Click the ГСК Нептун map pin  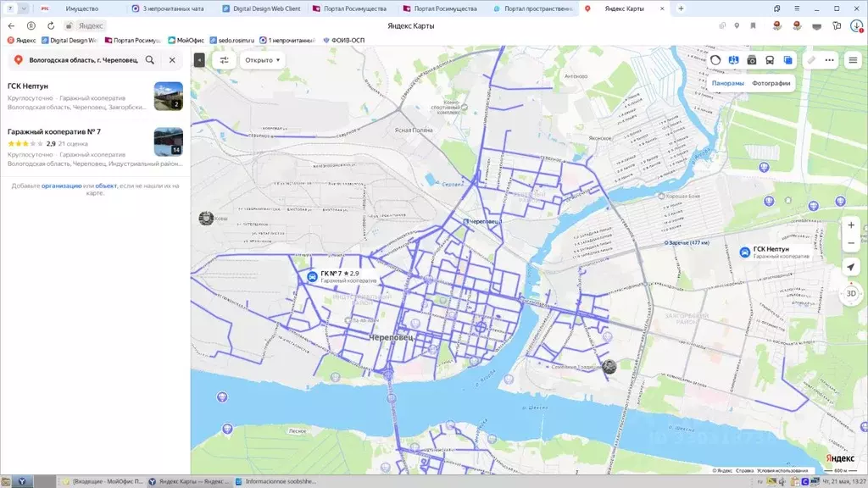(x=744, y=252)
